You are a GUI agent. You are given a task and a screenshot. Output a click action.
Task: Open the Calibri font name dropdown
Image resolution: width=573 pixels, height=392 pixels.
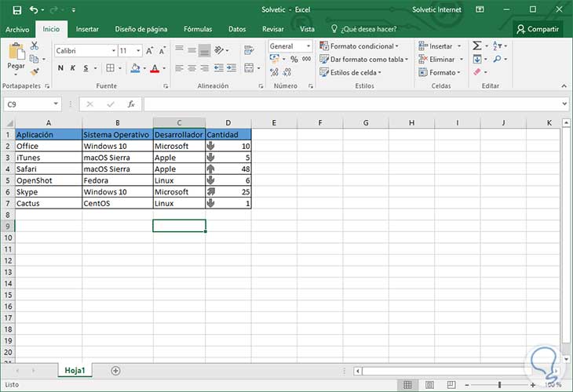114,51
